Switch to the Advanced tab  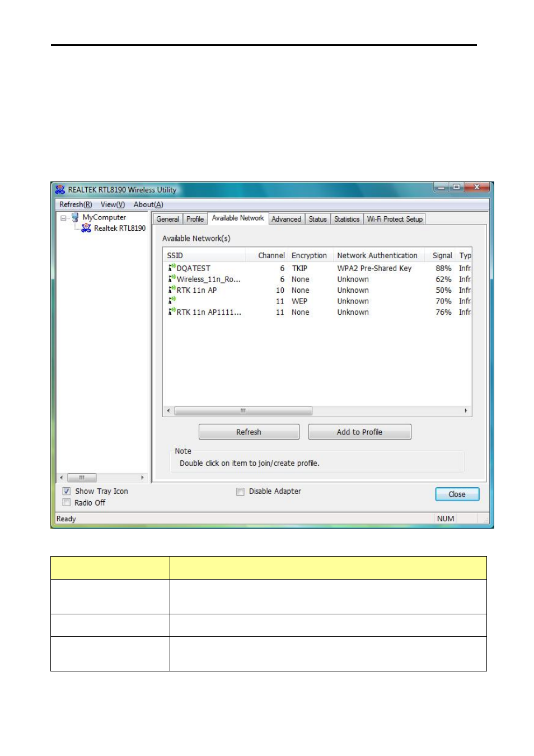[287, 219]
